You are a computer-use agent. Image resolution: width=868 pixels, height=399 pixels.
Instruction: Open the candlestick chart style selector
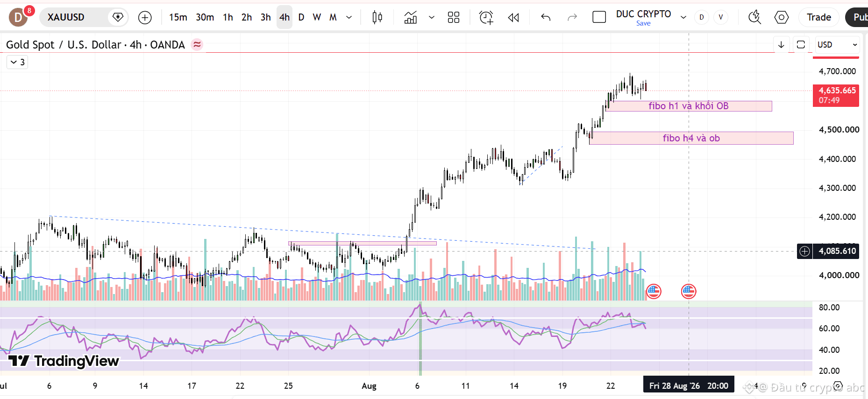coord(377,17)
